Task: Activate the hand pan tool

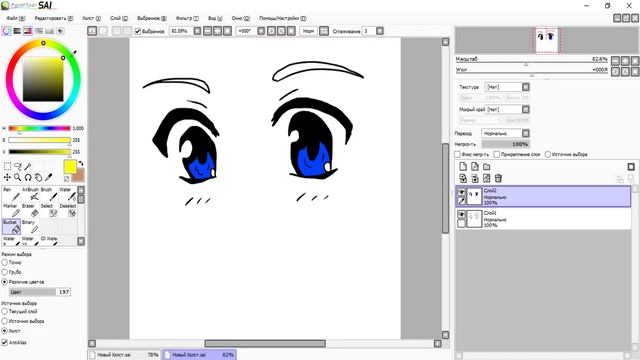Action: click(x=38, y=177)
